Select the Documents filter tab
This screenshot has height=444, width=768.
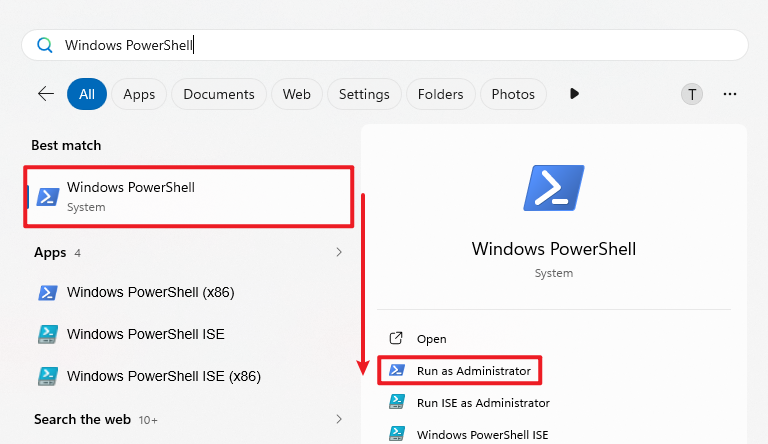tap(219, 94)
